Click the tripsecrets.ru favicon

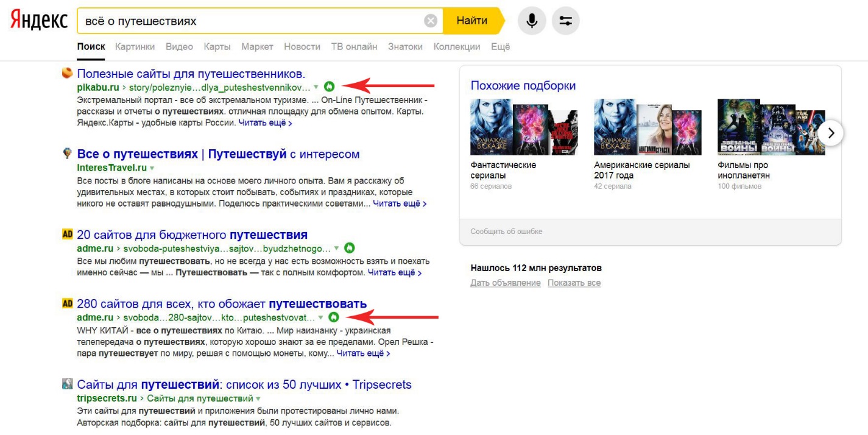point(68,384)
